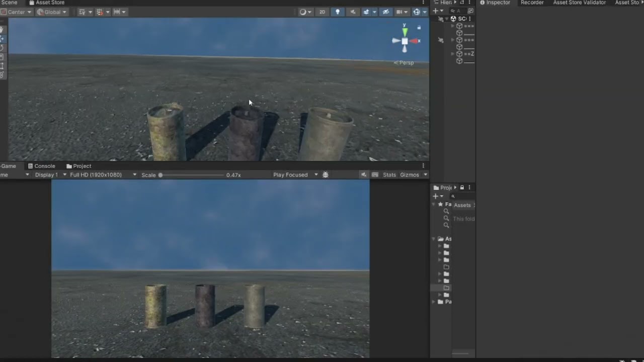Click the green Y axis gizmo cone
Screen dimensions: 644x362
405,32
